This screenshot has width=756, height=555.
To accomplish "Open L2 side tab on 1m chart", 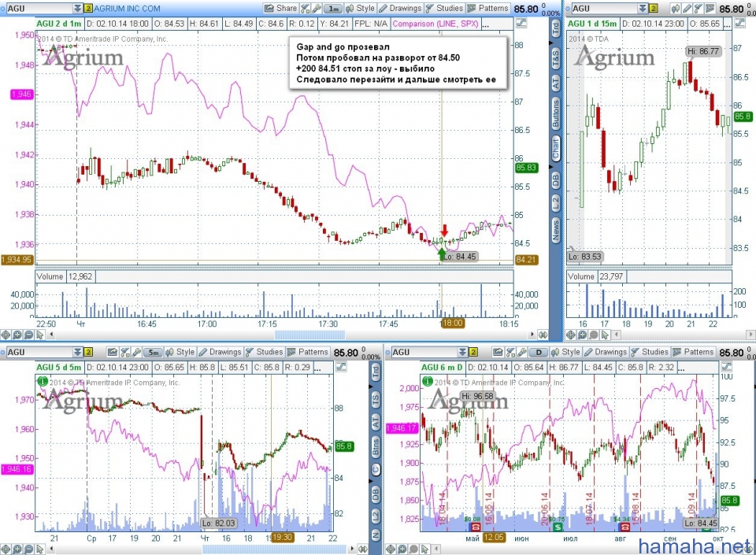I will (555, 202).
